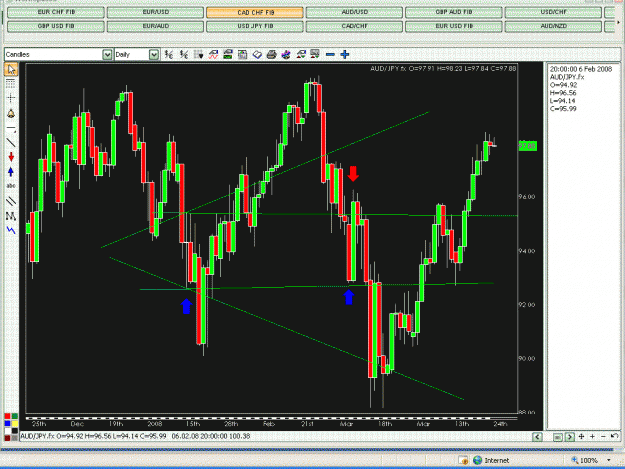Viewport: 625px width, 469px height.
Task: Add an indicator with red wave icon
Action: pyautogui.click(x=213, y=55)
